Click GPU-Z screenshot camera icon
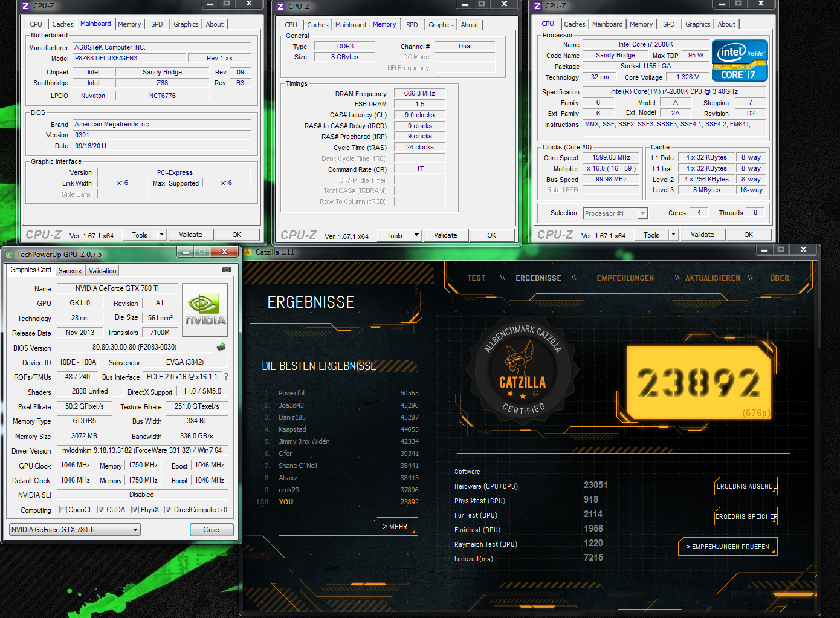The image size is (840, 618). point(227,270)
